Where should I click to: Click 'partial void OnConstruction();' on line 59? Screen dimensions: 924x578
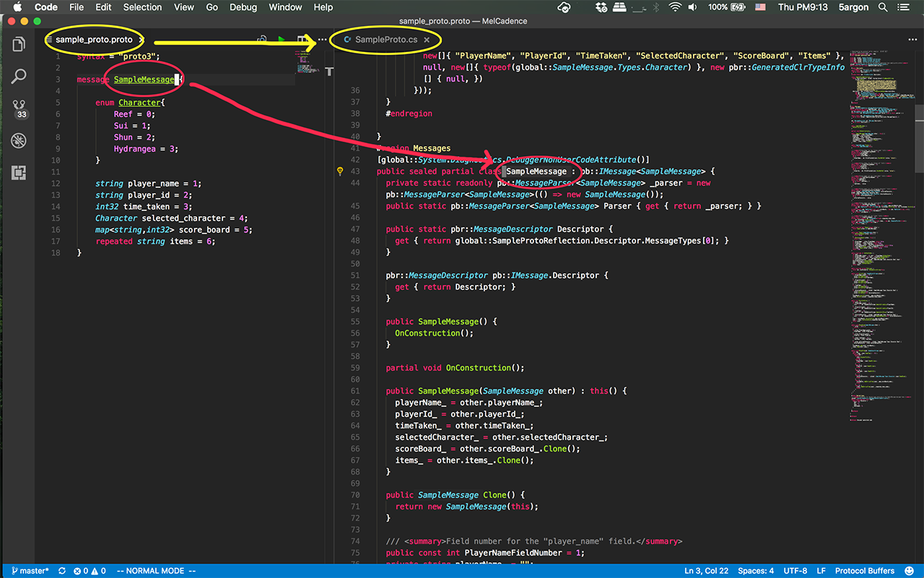[455, 368]
